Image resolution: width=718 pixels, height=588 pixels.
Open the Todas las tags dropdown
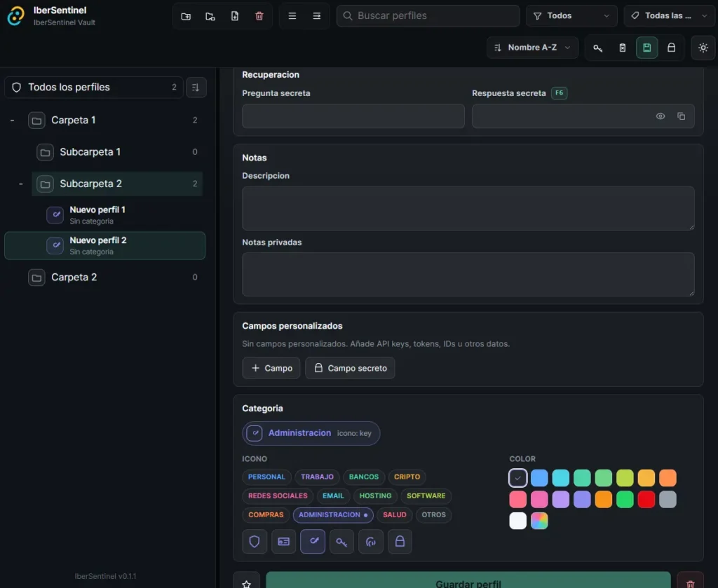[x=669, y=16]
